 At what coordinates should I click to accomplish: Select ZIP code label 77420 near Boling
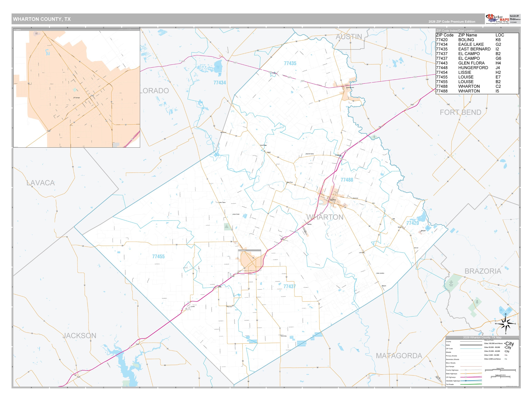click(412, 223)
